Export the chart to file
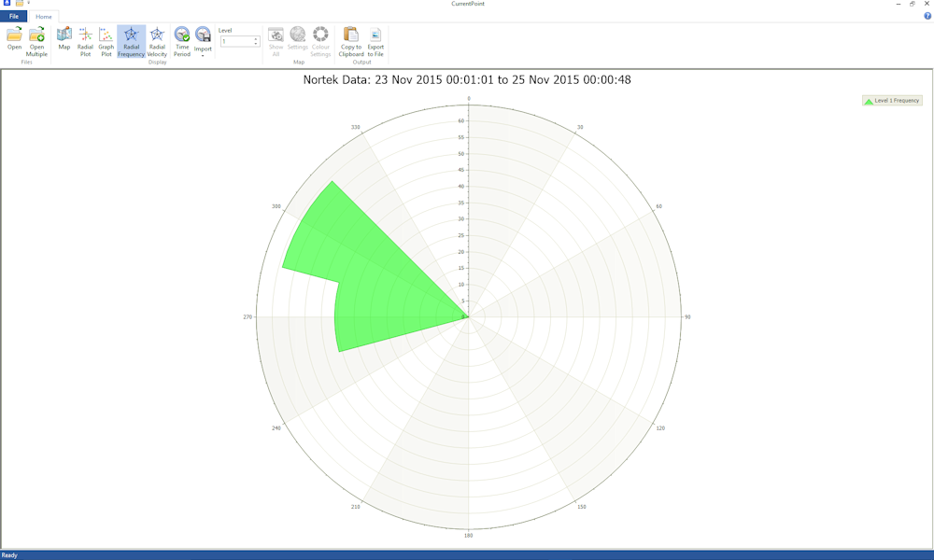This screenshot has height=560, width=934. pos(375,41)
